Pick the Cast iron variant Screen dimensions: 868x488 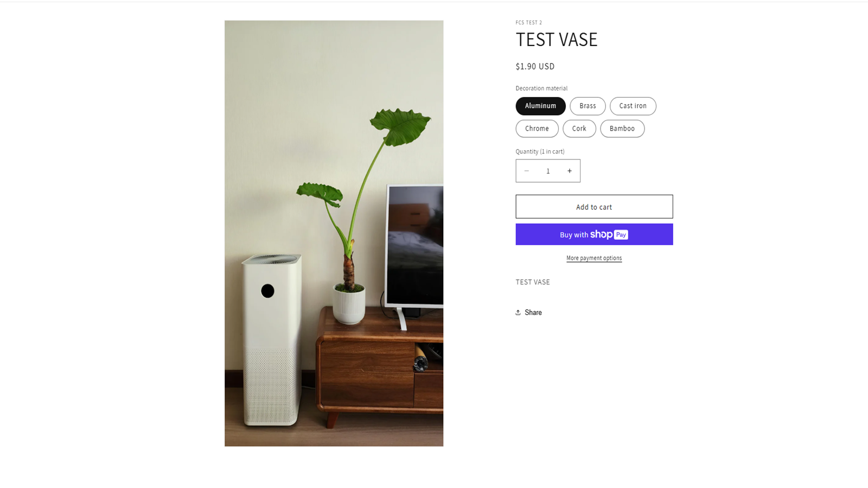[633, 106]
